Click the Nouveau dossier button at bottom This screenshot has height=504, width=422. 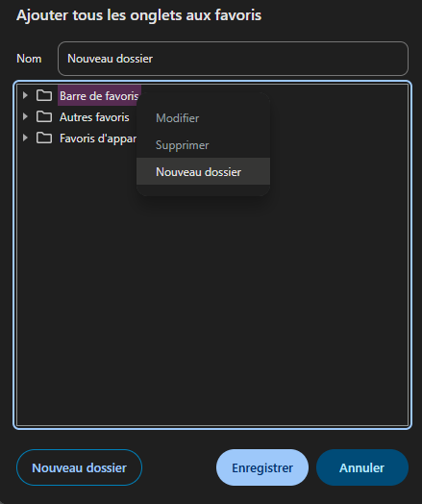coord(79,467)
